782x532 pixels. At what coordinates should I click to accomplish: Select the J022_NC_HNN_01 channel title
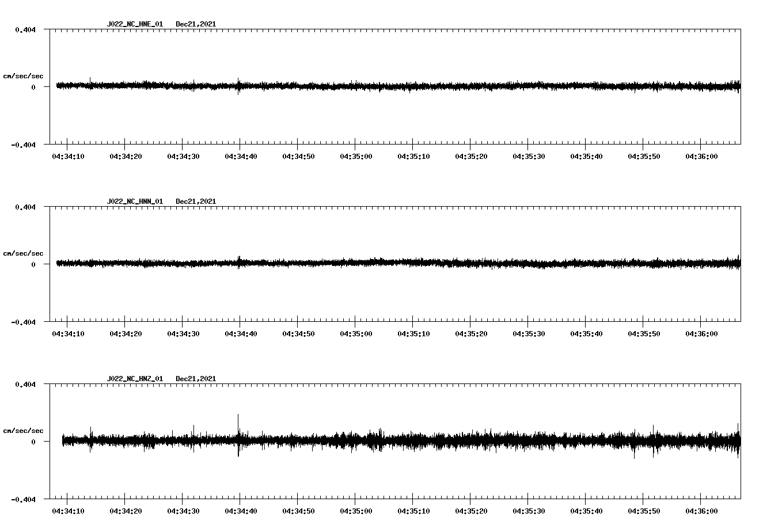135,202
